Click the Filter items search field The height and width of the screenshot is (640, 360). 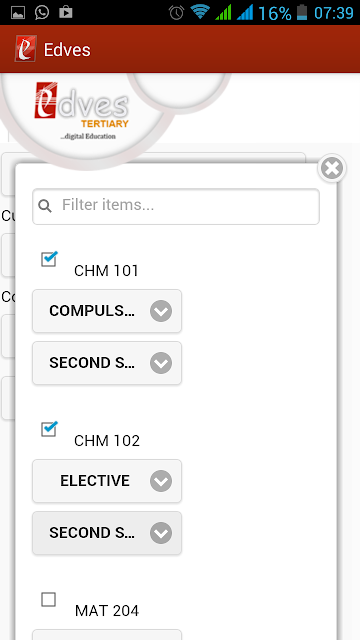pos(176,206)
